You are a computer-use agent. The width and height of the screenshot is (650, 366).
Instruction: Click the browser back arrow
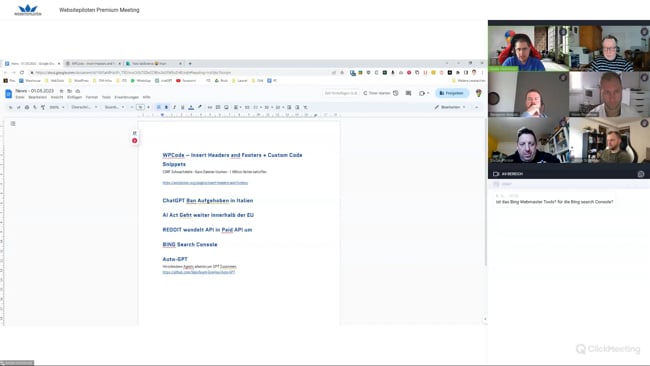(6, 73)
